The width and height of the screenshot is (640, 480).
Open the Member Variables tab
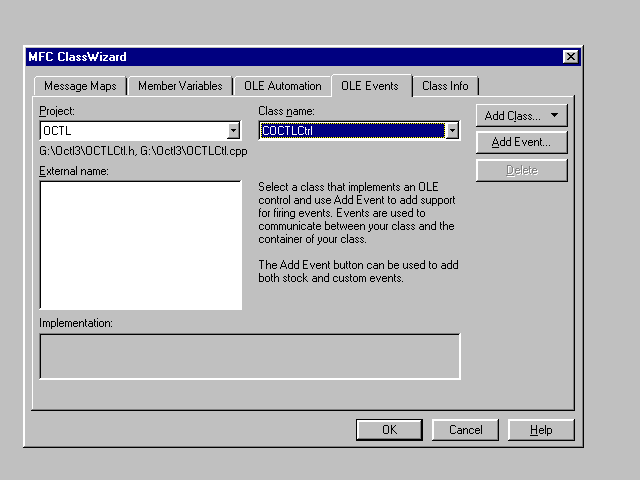180,86
